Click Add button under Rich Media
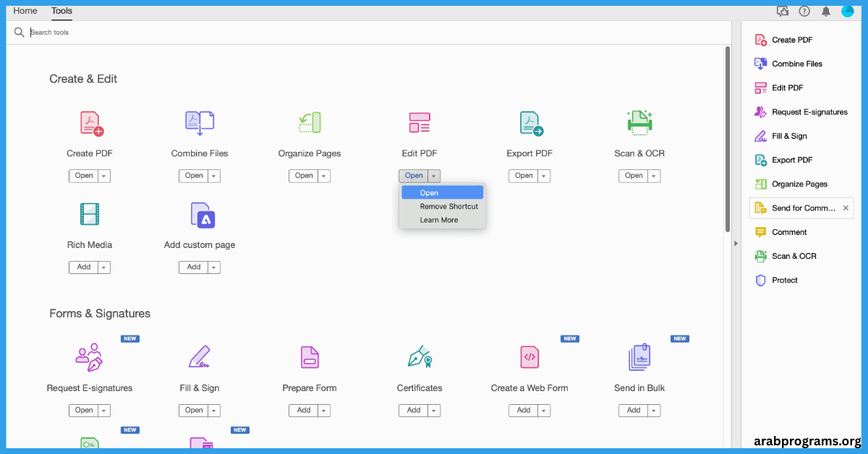This screenshot has height=454, width=868. 84,267
